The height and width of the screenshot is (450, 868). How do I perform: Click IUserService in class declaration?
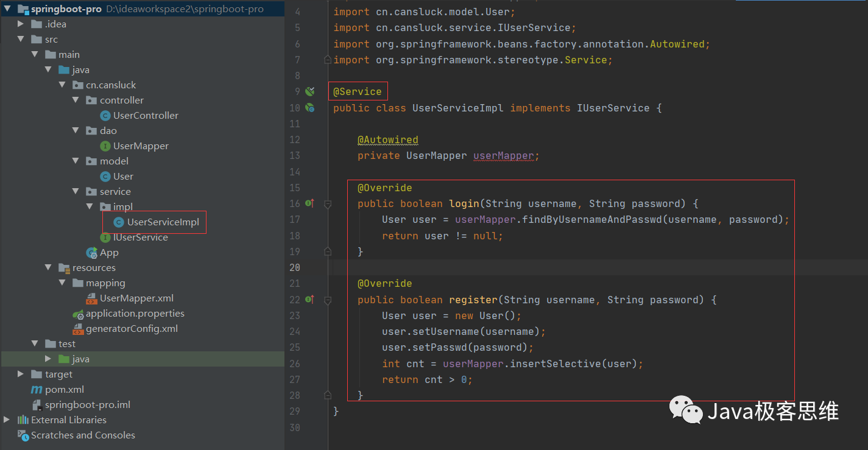tap(613, 108)
